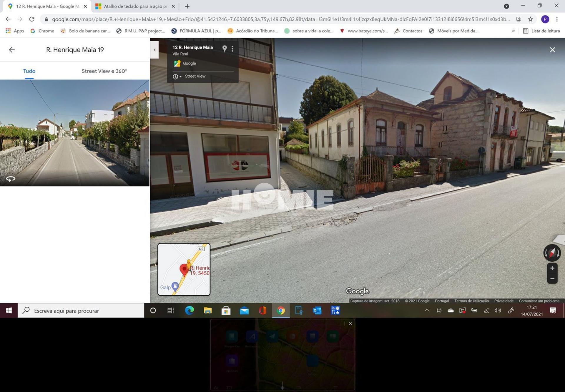Open the Comunicar um problema link
Viewport: 565px width, 392px height.
tap(539, 301)
